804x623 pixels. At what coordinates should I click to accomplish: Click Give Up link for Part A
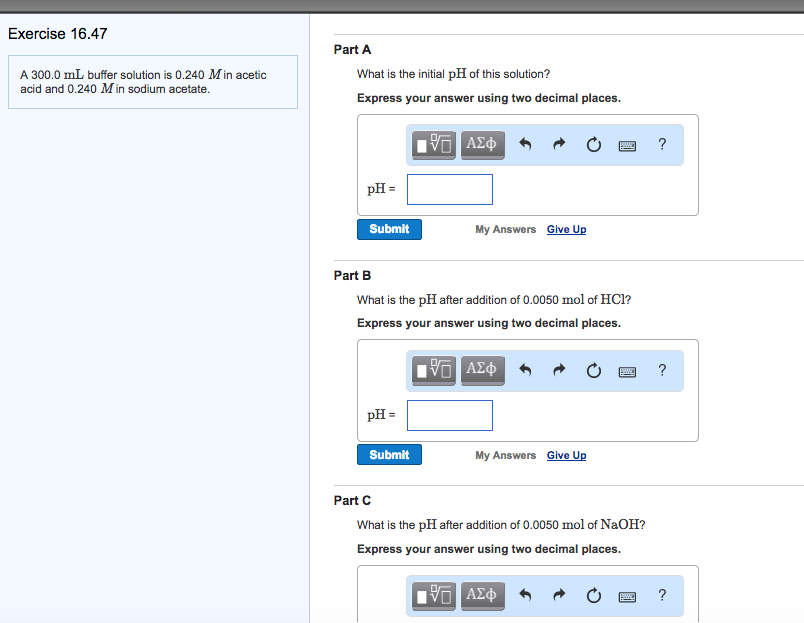(x=566, y=230)
